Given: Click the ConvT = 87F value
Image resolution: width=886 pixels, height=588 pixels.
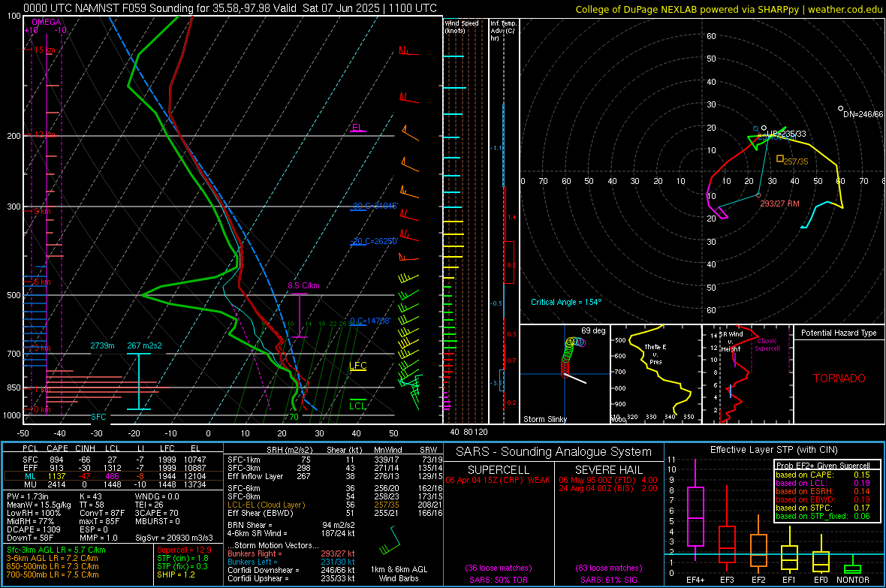Looking at the screenshot, I should [x=102, y=513].
